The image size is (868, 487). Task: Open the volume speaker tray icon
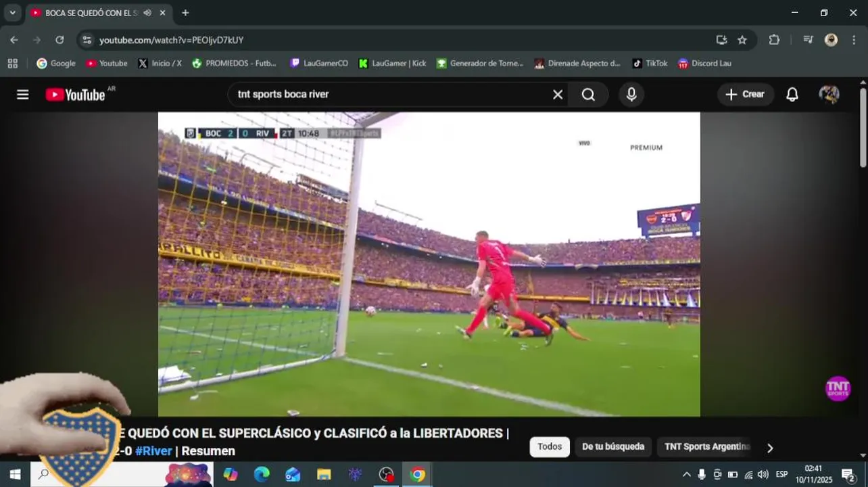[763, 474]
